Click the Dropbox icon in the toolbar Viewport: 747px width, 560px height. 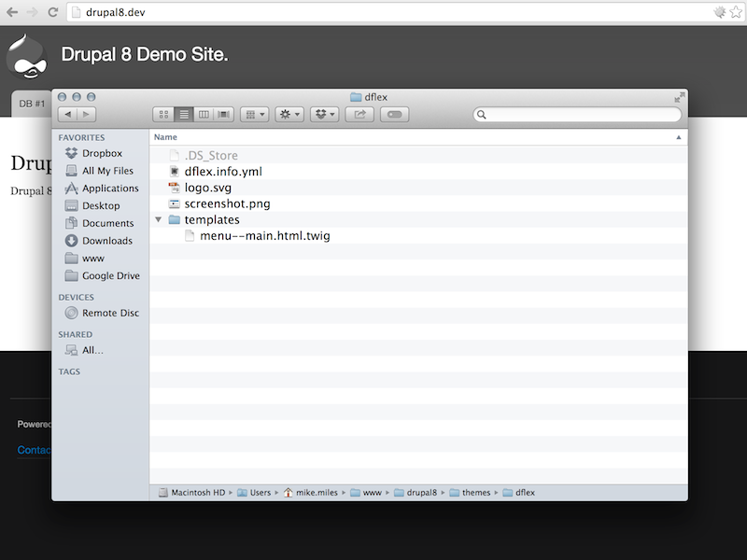(322, 114)
